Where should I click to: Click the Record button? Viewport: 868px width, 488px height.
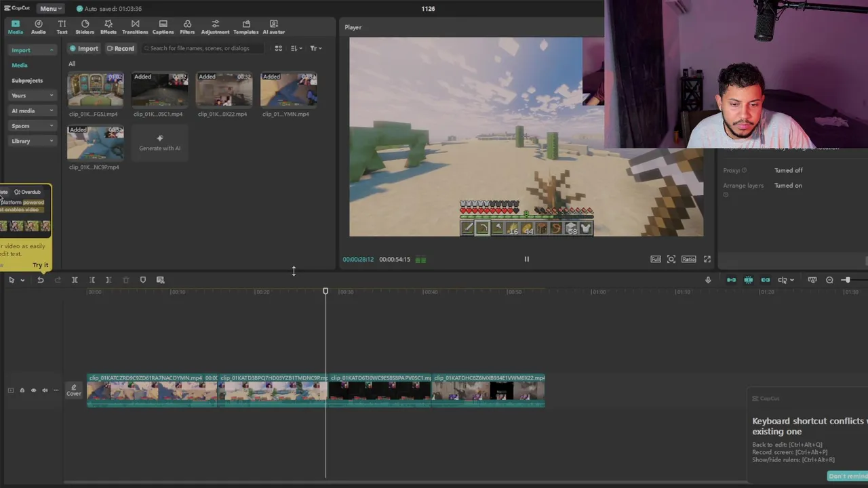(120, 48)
